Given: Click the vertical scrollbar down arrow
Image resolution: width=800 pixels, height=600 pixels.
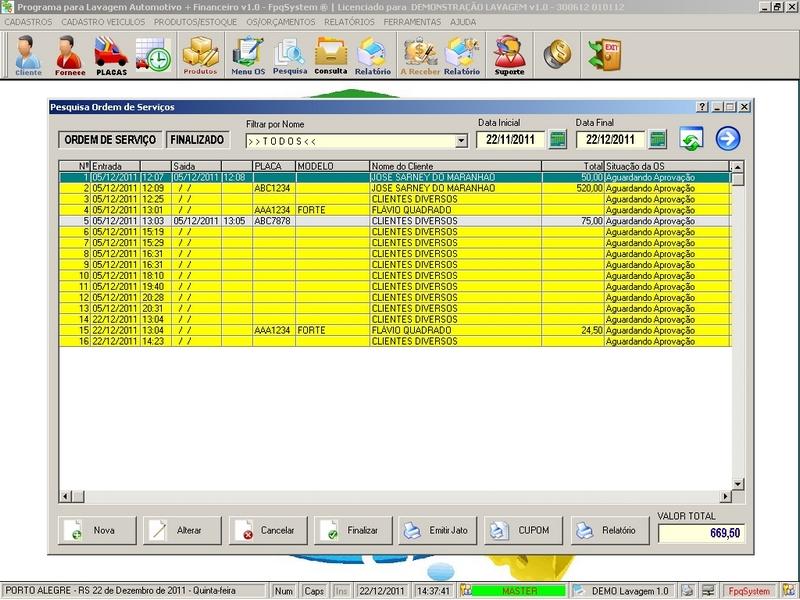Looking at the screenshot, I should point(738,484).
